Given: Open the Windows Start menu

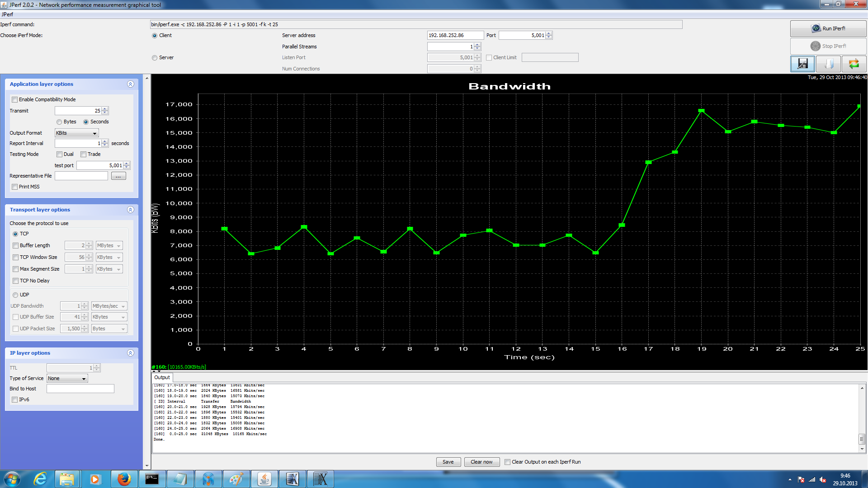Looking at the screenshot, I should pos(12,479).
